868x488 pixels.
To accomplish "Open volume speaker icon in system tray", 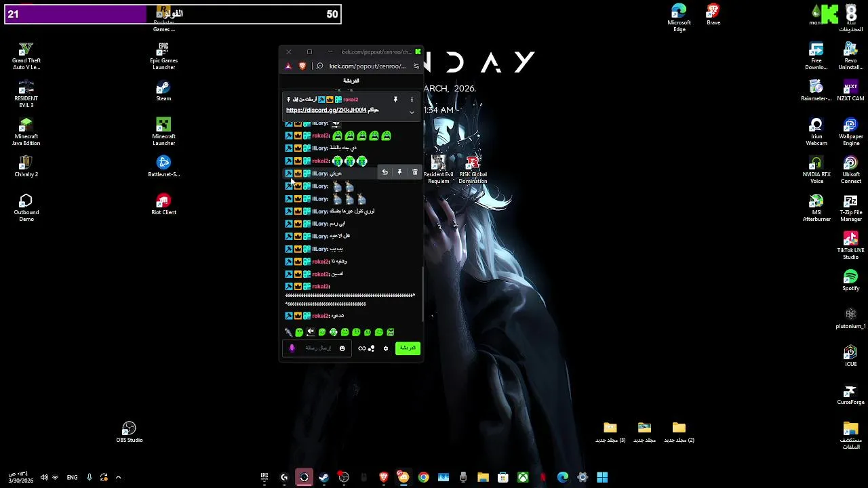I will click(44, 477).
